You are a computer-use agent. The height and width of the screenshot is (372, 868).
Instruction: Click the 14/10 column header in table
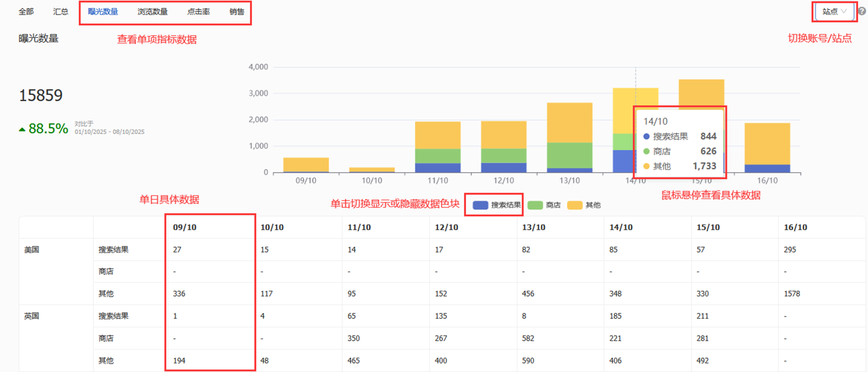[621, 227]
